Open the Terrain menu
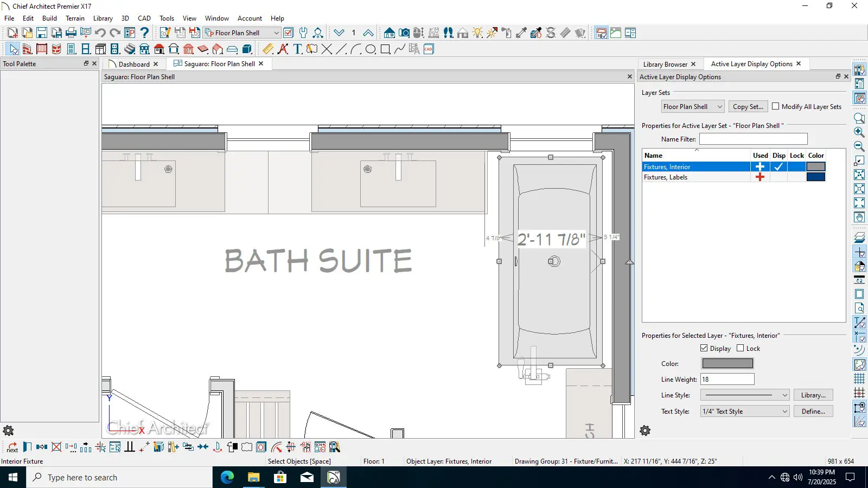Screen dimensions: 868x488 point(75,18)
